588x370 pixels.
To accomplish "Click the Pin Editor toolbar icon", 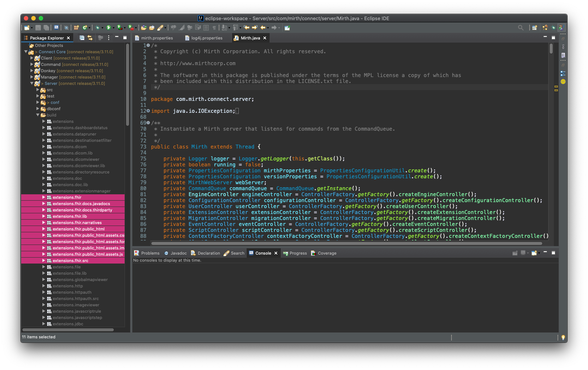I will [x=287, y=28].
